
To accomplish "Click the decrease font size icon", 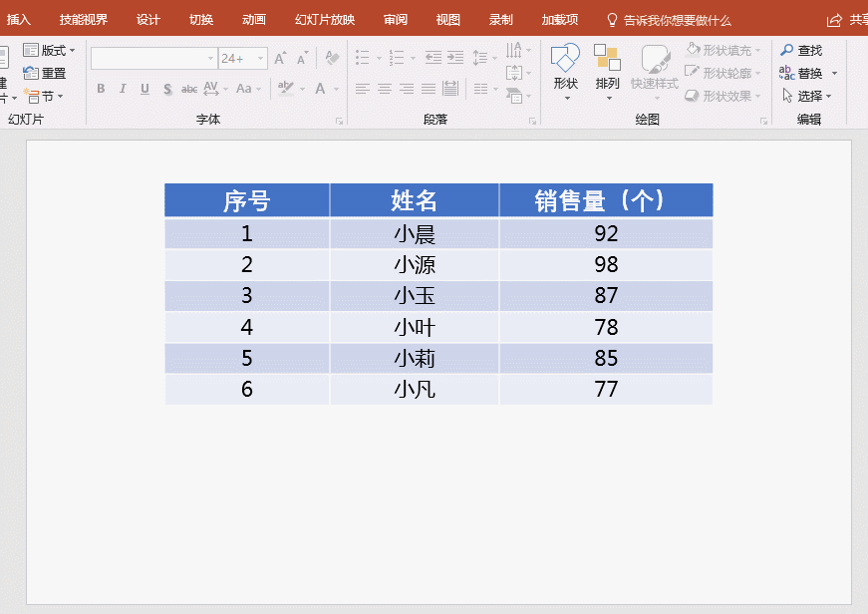I will 301,59.
